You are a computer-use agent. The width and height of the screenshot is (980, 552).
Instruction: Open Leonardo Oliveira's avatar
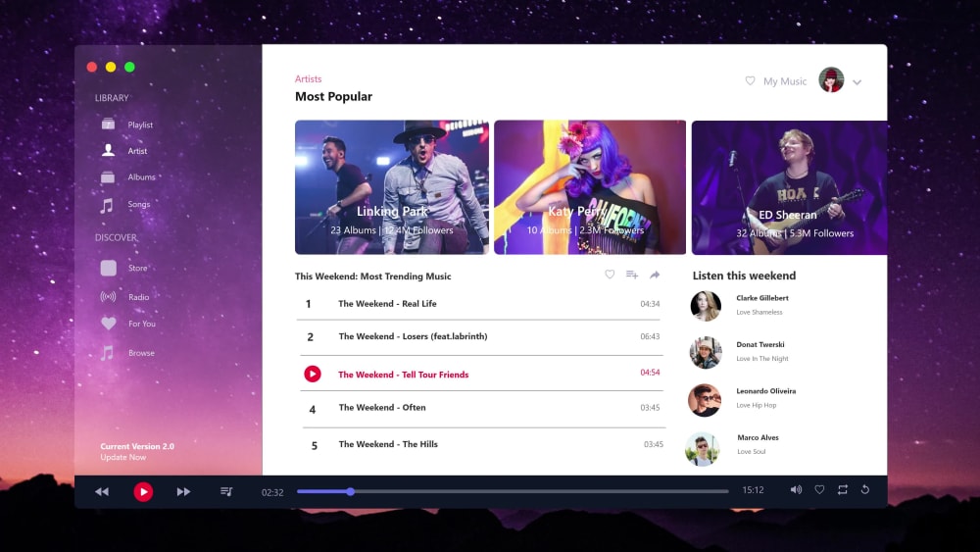click(705, 400)
